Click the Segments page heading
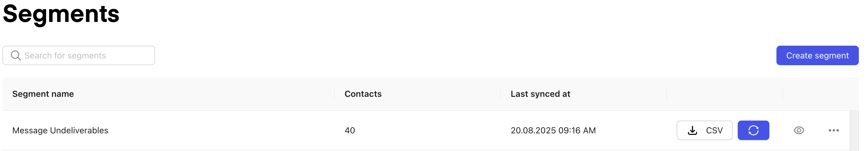This screenshot has height=151, width=868. tap(61, 14)
